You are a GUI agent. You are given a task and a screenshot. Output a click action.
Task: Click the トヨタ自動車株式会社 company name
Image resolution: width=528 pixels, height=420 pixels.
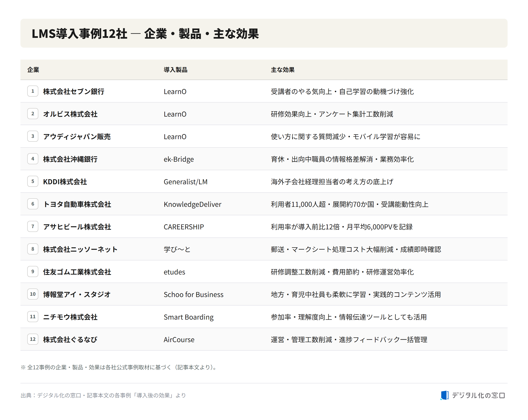point(77,204)
